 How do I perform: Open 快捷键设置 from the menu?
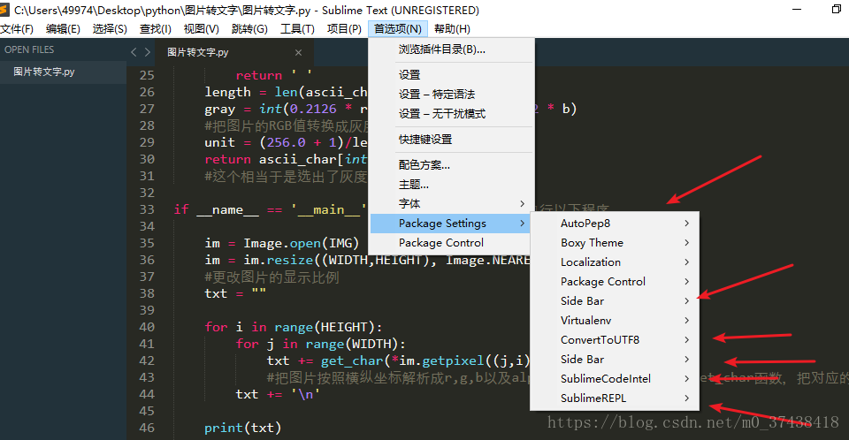coord(452,139)
